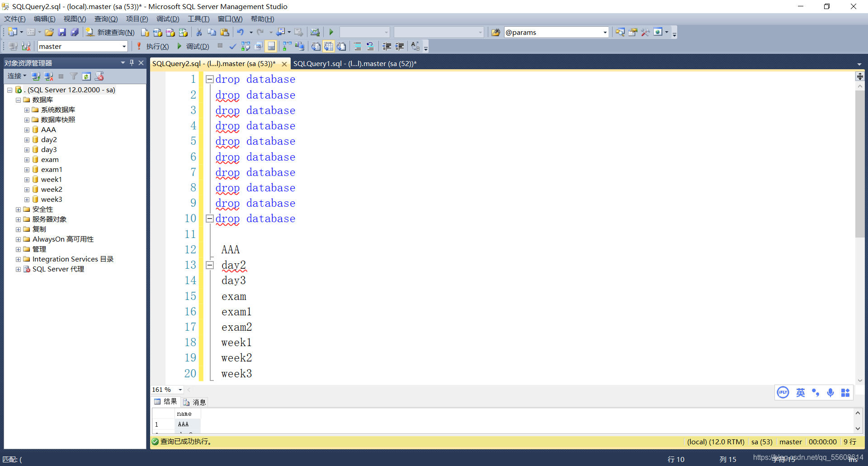Save the current query with disk icon
Image resolution: width=868 pixels, height=466 pixels.
62,32
